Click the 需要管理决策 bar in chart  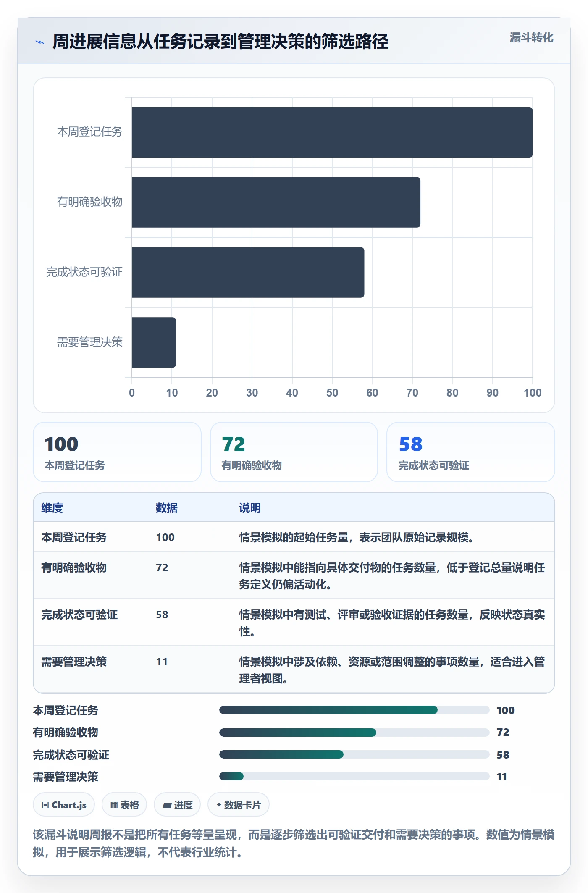pos(154,342)
